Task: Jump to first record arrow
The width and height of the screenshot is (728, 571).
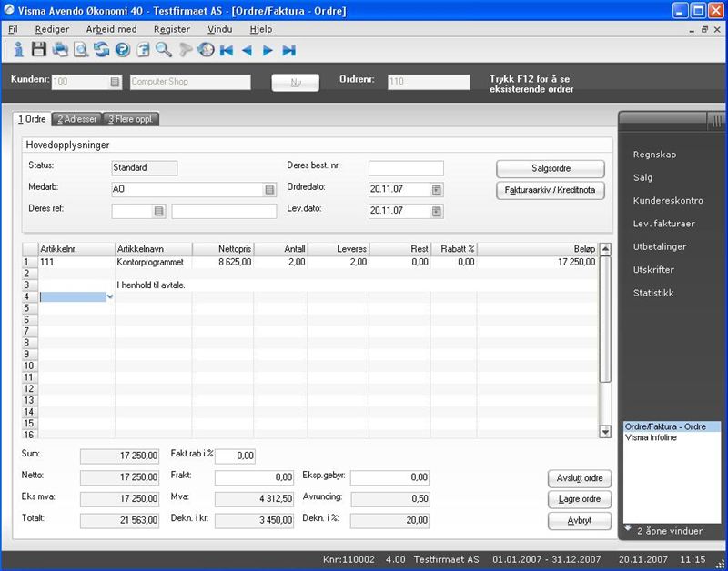Action: [x=227, y=50]
